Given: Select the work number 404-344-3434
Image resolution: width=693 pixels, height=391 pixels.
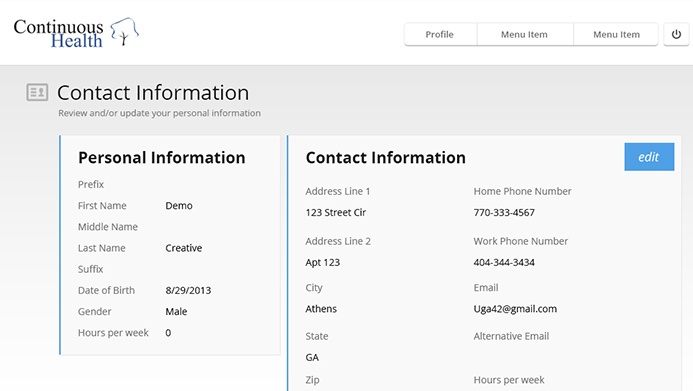Looking at the screenshot, I should click(504, 262).
